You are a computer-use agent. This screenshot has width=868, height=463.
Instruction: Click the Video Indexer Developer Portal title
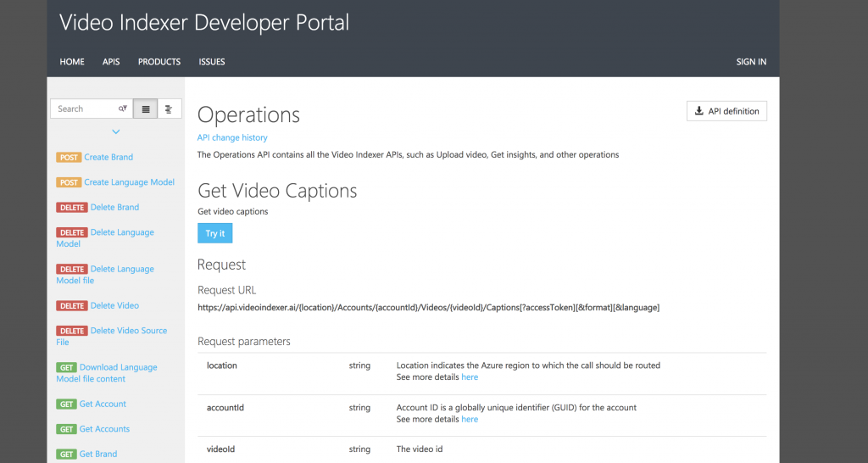204,23
